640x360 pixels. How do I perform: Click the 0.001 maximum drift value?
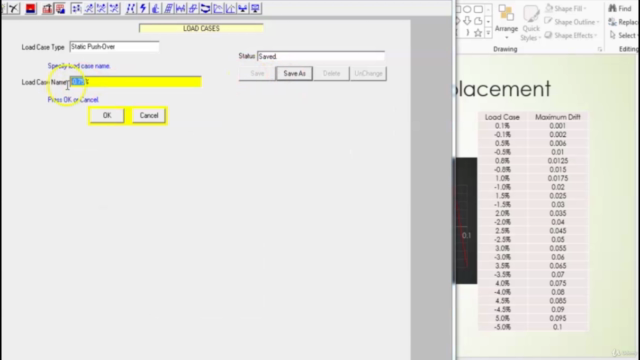[558, 126]
